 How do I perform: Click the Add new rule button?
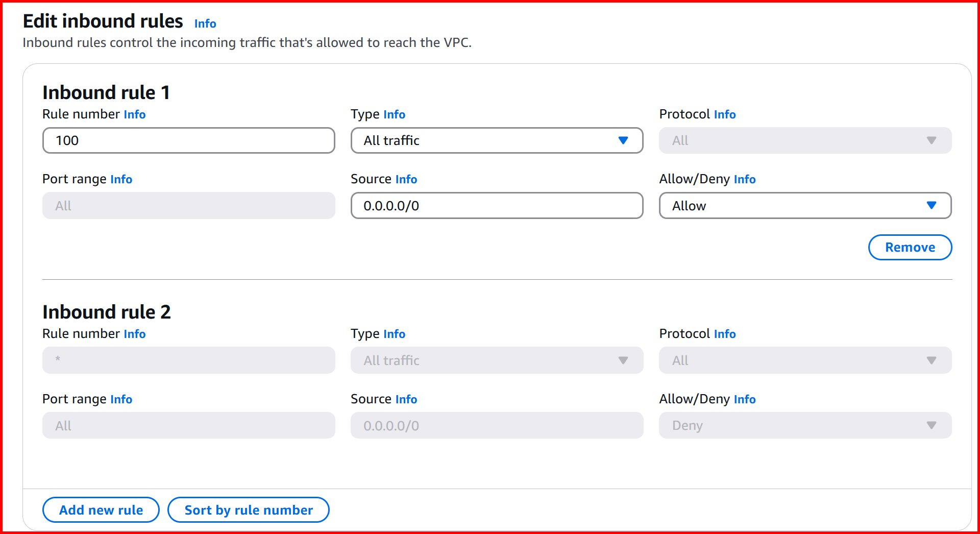101,510
